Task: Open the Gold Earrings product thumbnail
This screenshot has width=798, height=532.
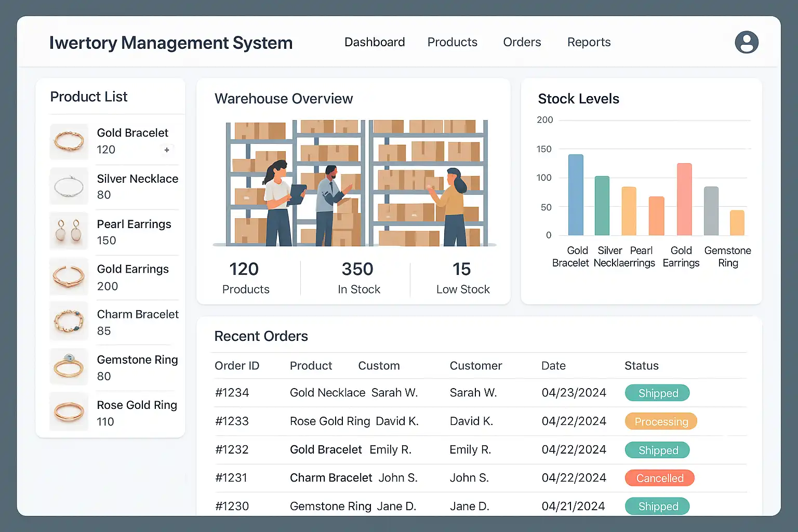Action: [69, 276]
